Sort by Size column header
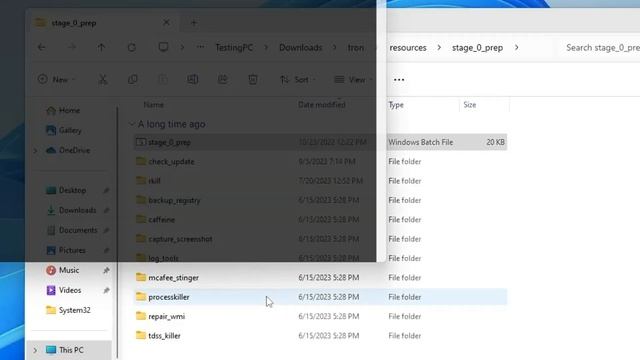The height and width of the screenshot is (360, 640). pos(470,105)
